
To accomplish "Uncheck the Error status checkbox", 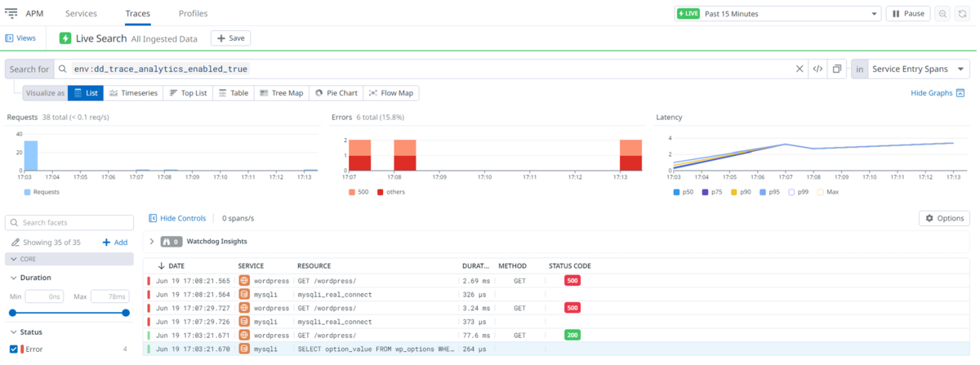I will [x=14, y=349].
